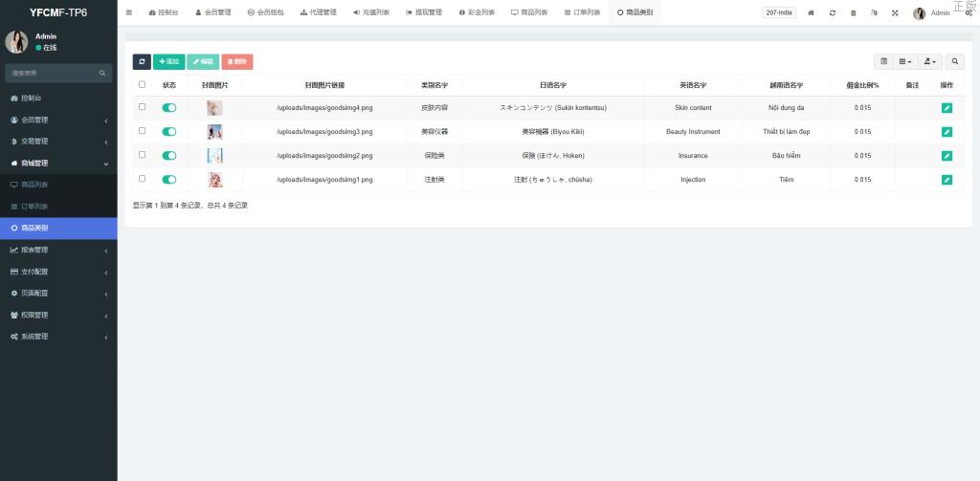980x481 pixels.
Task: Toggle status switch for goodsimg3.png row
Action: coord(169,132)
